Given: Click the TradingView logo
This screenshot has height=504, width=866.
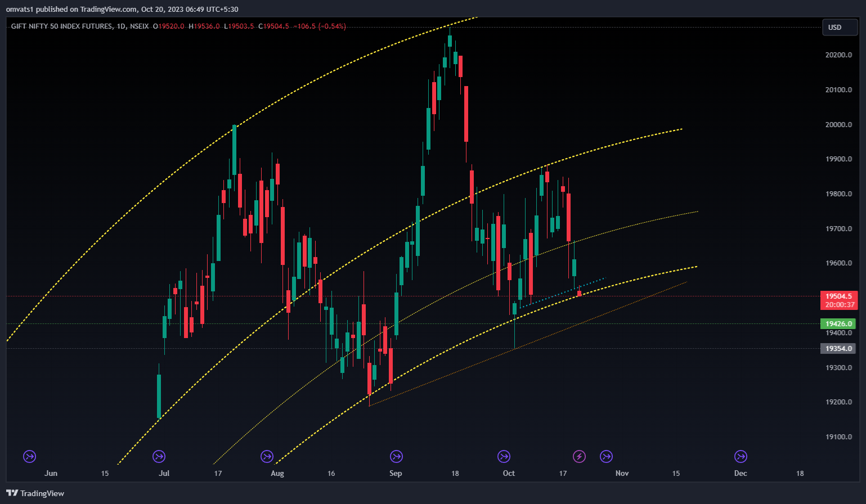Looking at the screenshot, I should (35, 493).
